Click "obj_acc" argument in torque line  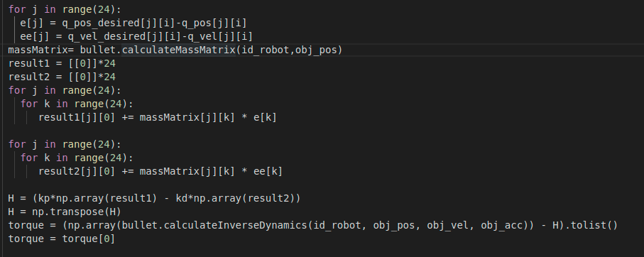coord(501,225)
